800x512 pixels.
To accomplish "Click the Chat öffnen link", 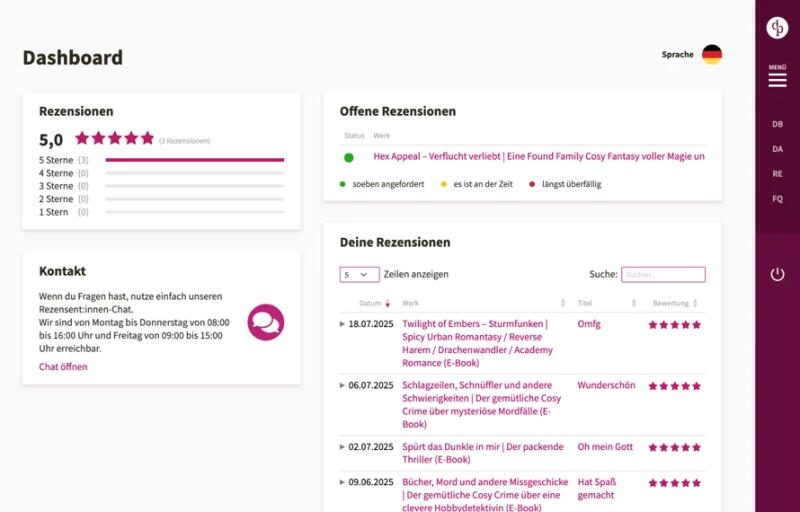I will (63, 367).
